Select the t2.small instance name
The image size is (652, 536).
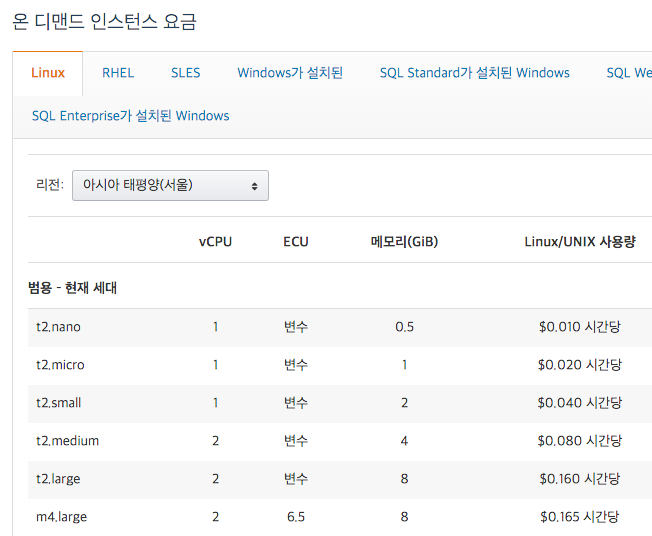point(59,403)
